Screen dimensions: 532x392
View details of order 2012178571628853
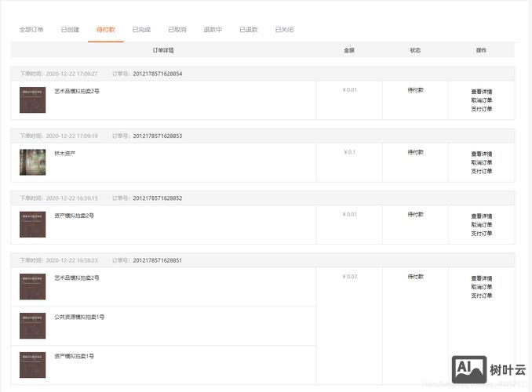(482, 154)
